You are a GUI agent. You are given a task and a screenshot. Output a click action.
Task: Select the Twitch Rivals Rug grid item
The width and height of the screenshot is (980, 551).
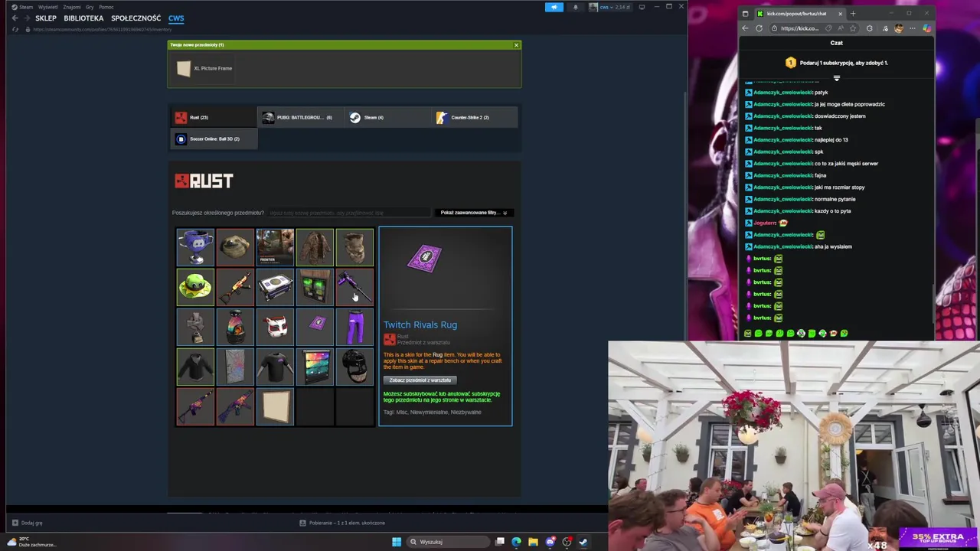[x=315, y=326]
